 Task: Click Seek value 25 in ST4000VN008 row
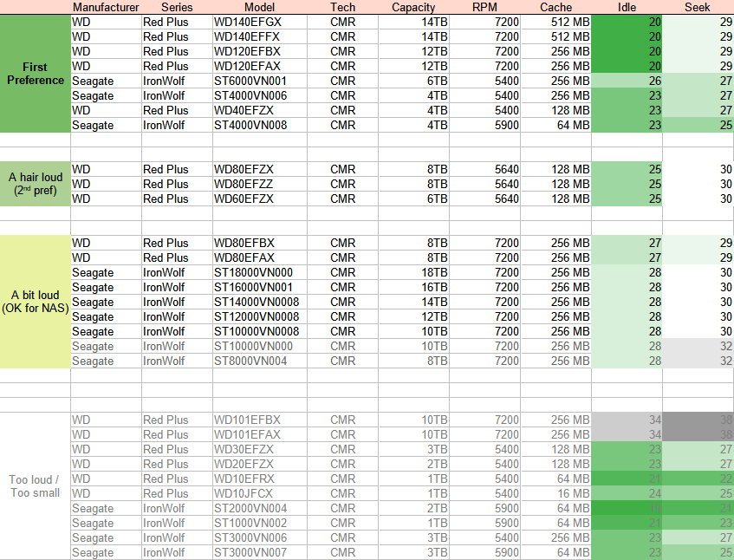point(698,125)
